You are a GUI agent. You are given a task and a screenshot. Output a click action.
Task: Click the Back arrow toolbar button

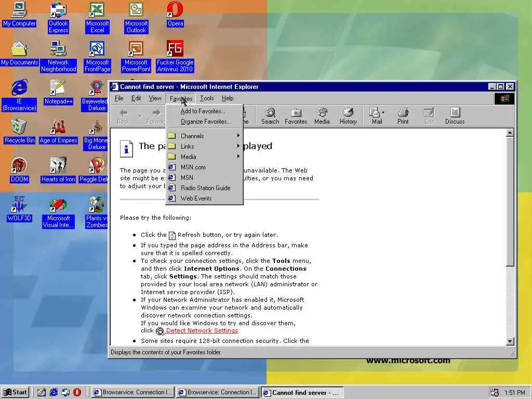(x=124, y=116)
